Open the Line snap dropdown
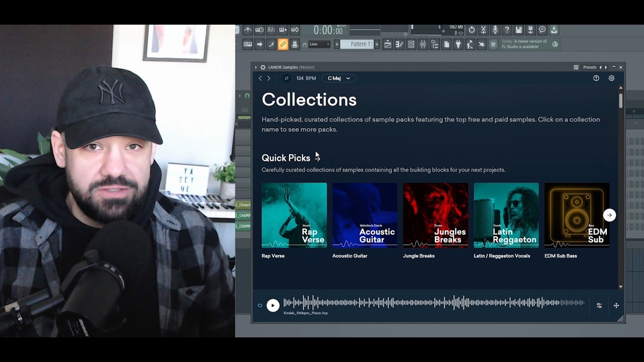 (x=319, y=44)
